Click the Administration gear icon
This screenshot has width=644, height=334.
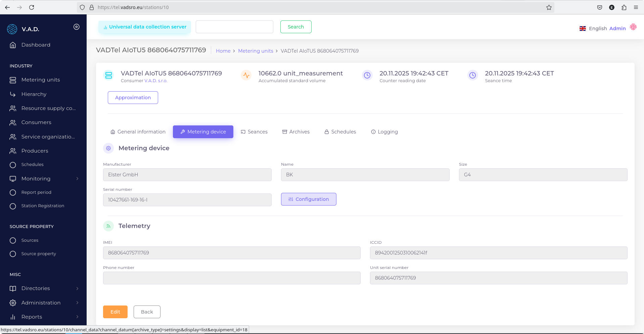click(13, 303)
